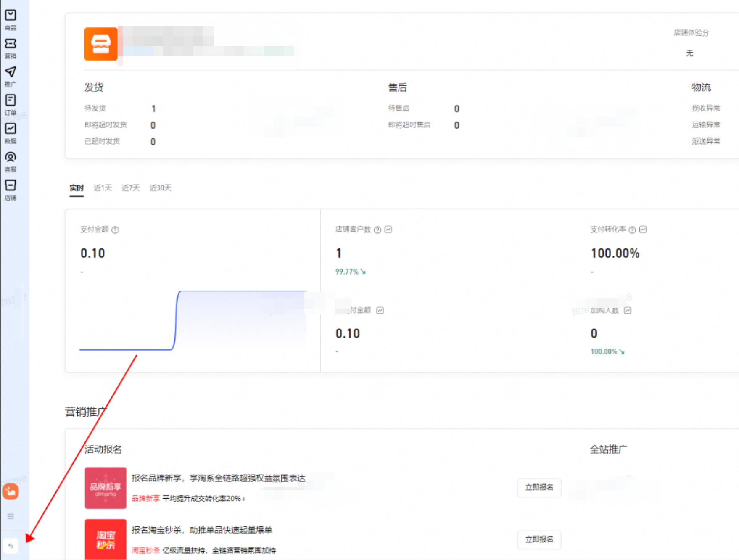Click the orange assistant avatar icon
739x560 pixels.
click(x=11, y=491)
